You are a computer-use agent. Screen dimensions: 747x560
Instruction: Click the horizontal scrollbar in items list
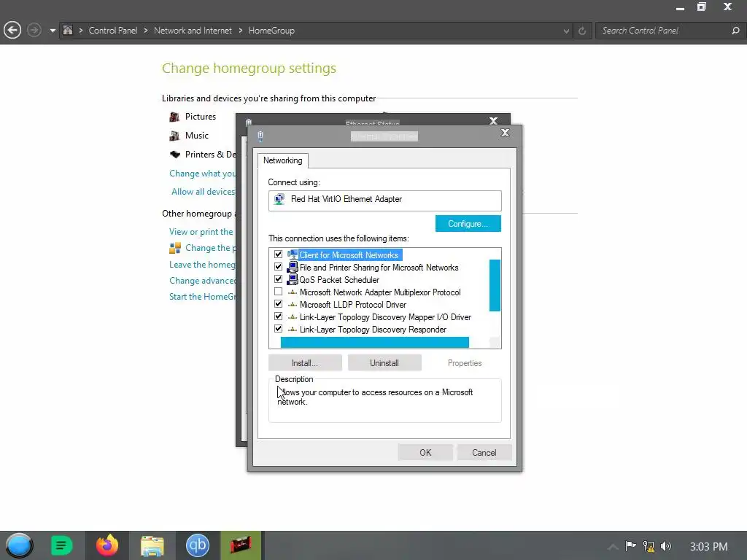(374, 343)
